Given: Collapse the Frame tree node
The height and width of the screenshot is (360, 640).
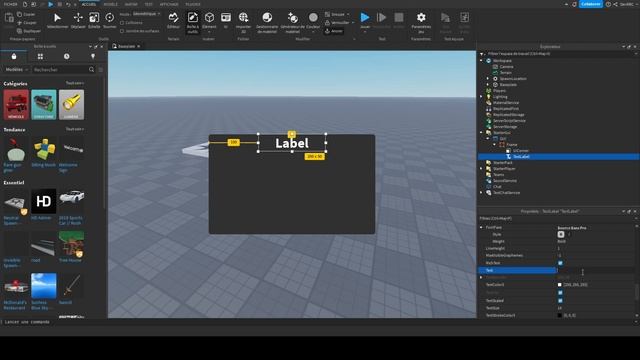Looking at the screenshot, I should click(x=494, y=144).
